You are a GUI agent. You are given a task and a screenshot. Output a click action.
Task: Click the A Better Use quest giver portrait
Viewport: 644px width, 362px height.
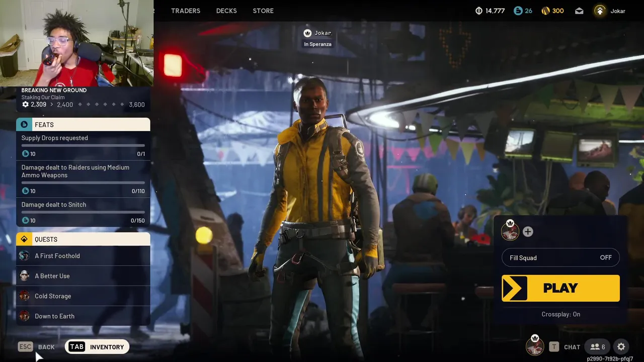click(x=24, y=276)
